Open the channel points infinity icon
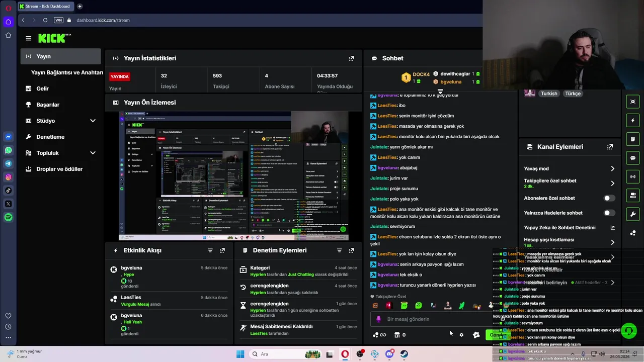Viewport: 644px width, 362px height. coord(379,335)
